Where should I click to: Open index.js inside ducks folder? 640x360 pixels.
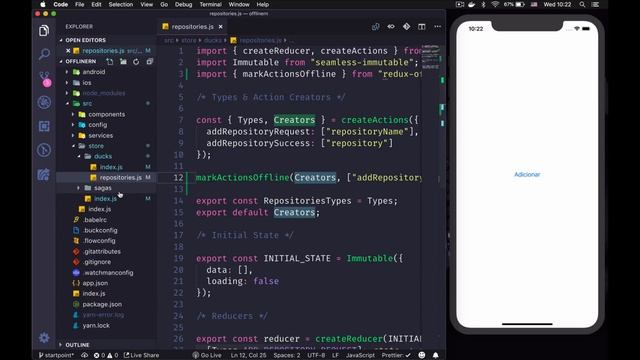[x=111, y=167]
